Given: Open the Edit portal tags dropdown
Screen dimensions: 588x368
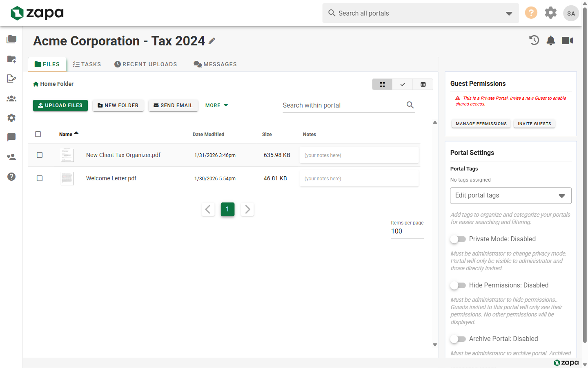Looking at the screenshot, I should click(510, 195).
